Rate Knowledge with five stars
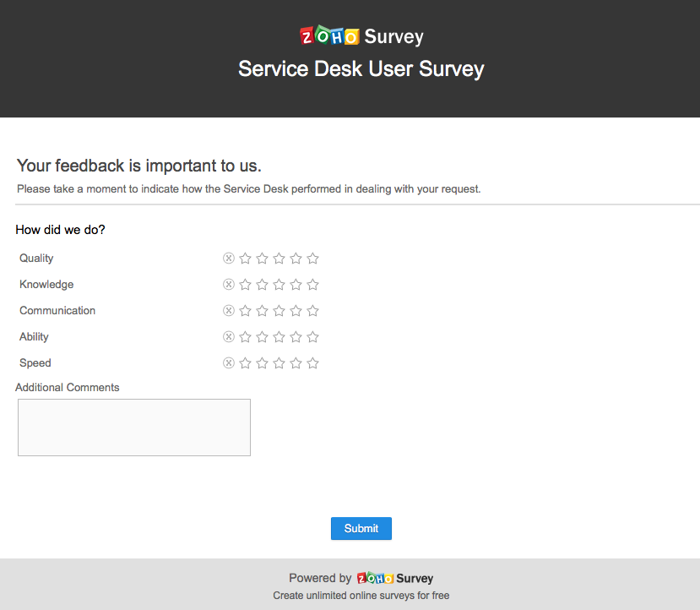700x610 pixels. pos(312,285)
